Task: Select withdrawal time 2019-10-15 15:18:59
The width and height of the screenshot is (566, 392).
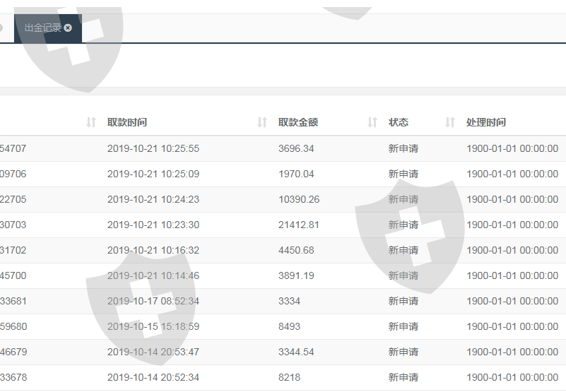Action: click(153, 326)
